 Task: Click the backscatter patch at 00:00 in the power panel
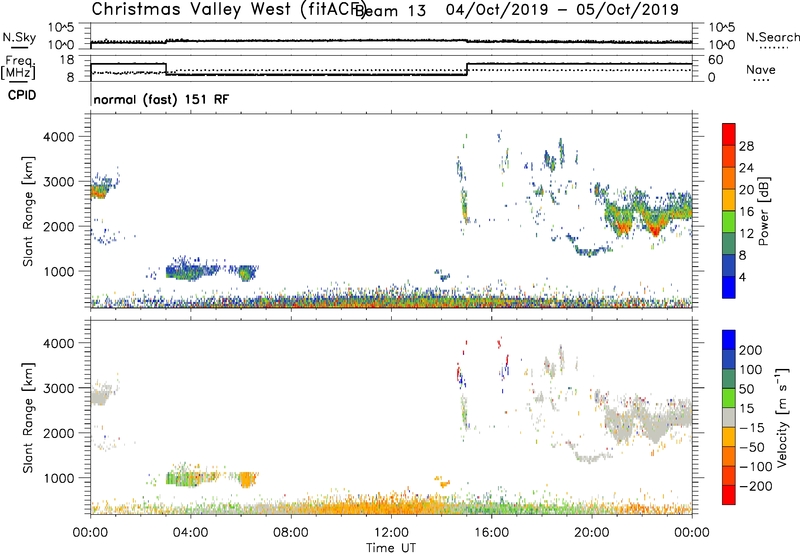(x=99, y=191)
